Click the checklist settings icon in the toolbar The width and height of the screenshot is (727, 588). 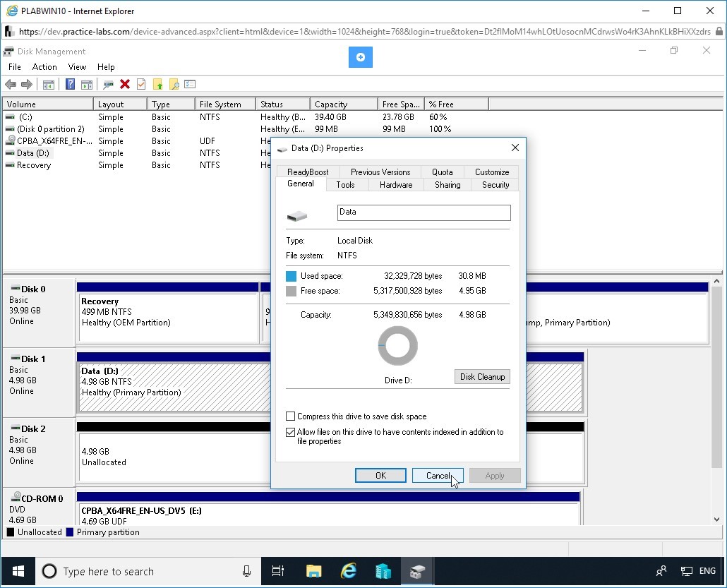coord(190,85)
